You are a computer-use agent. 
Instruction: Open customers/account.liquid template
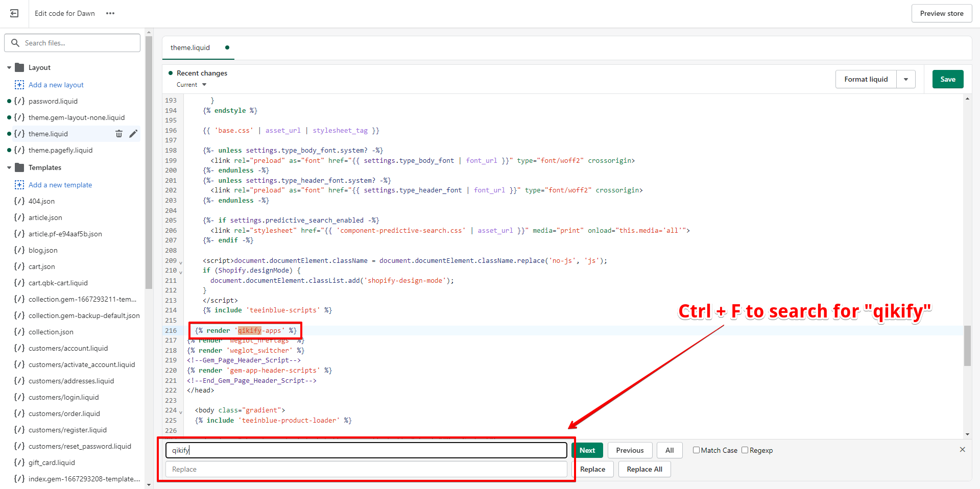click(x=68, y=348)
